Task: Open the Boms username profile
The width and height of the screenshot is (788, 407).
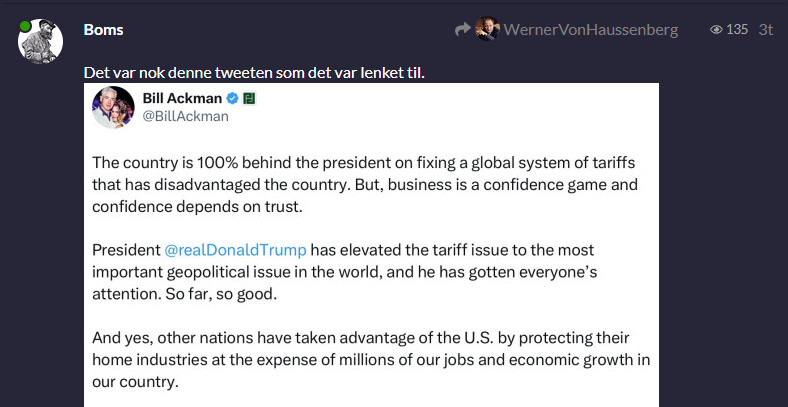Action: [104, 30]
